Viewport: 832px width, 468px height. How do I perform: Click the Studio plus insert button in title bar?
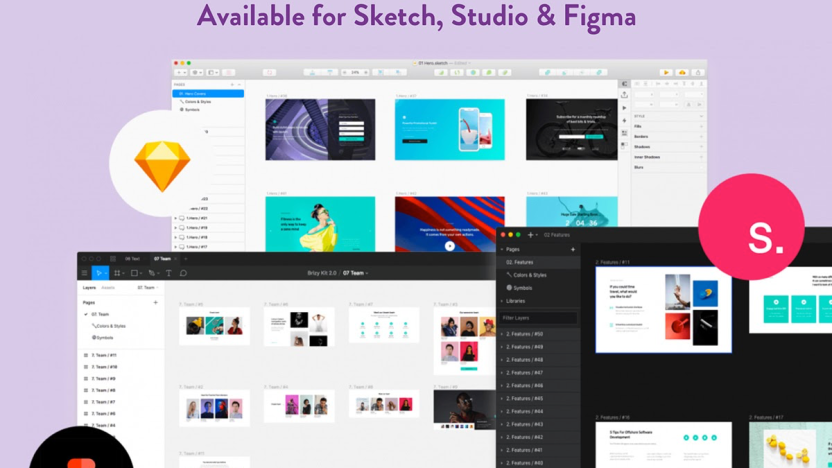pos(530,235)
